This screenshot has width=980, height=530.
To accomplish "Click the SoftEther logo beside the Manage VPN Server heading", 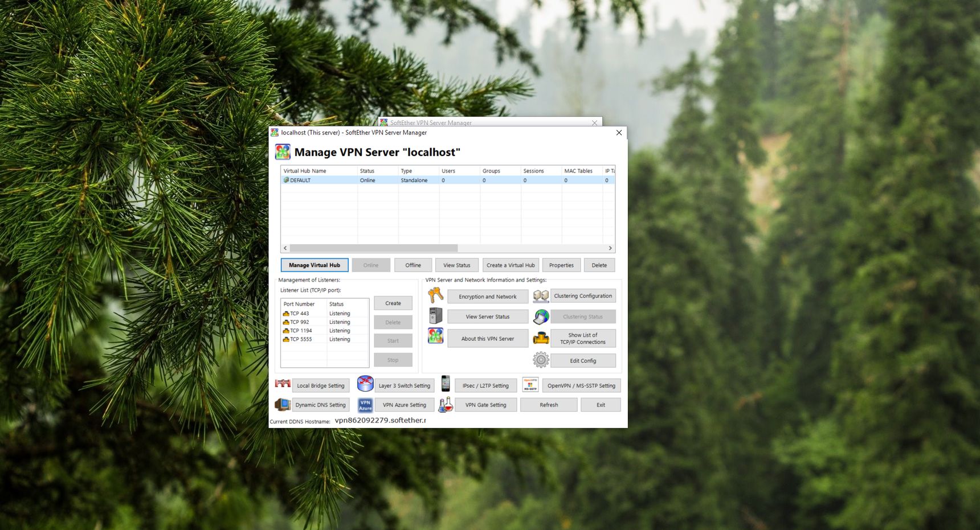I will 283,152.
